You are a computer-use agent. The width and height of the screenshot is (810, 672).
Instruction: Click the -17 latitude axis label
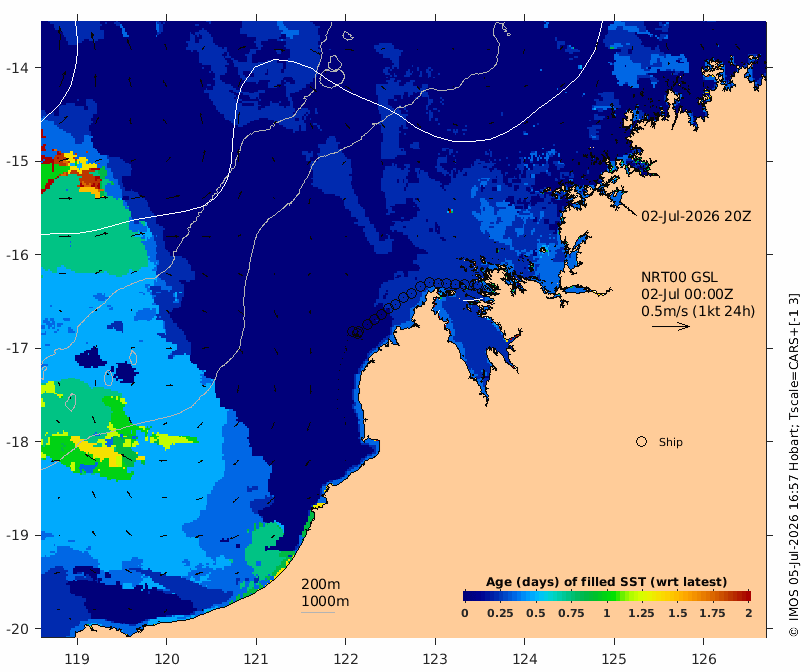17,348
